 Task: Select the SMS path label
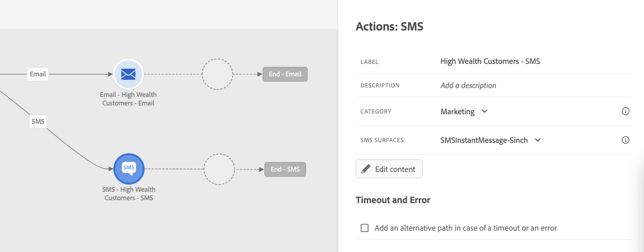pos(38,122)
